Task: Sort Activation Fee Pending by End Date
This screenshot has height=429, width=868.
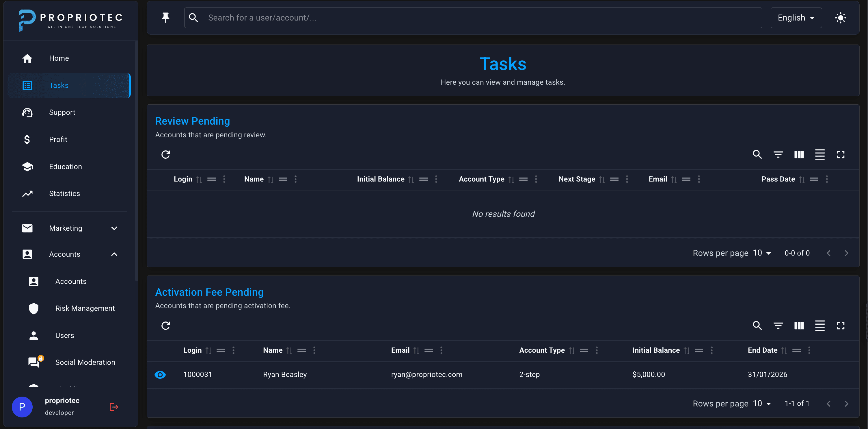Action: pos(785,350)
